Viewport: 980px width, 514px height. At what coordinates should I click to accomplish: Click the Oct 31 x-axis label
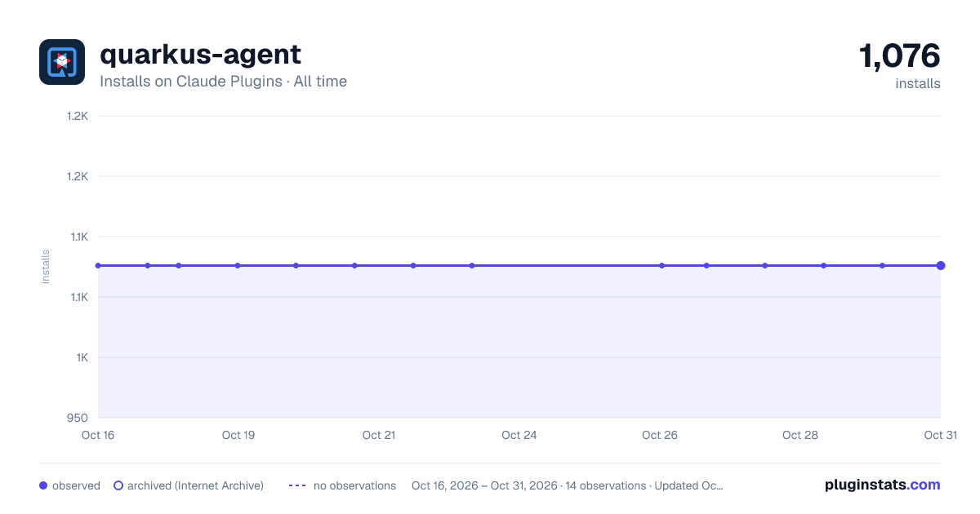(x=940, y=435)
